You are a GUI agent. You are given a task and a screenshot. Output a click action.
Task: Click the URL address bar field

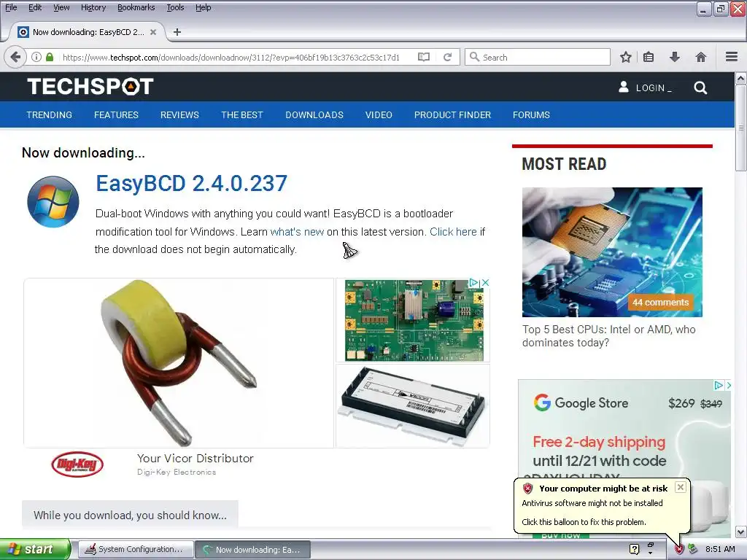click(231, 57)
